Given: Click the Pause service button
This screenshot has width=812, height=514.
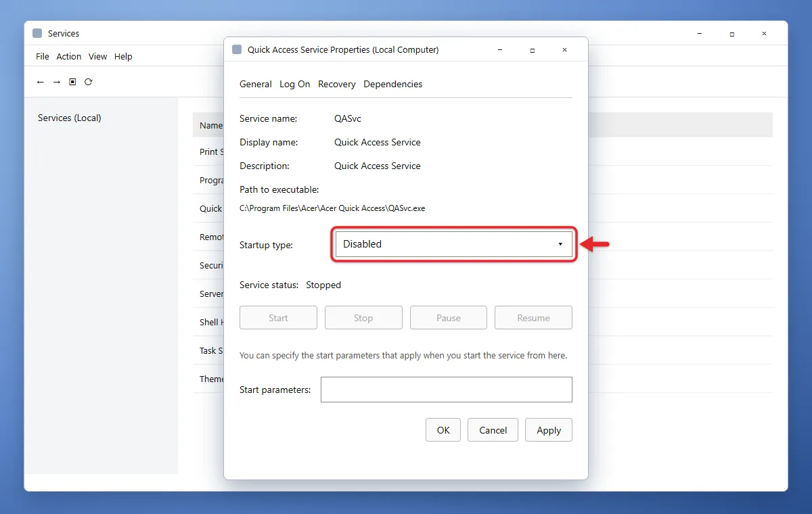Looking at the screenshot, I should 449,318.
